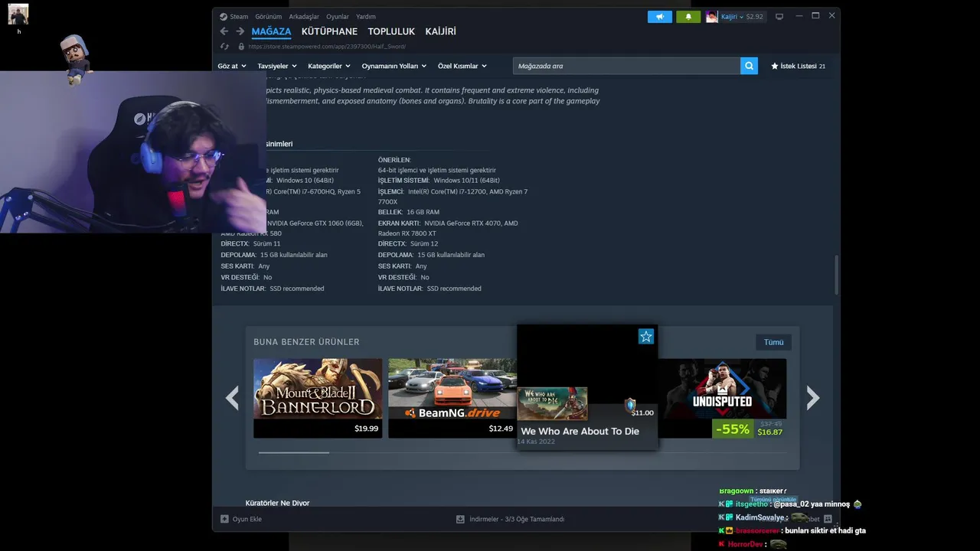Image resolution: width=980 pixels, height=551 pixels.
Task: Click the small avatar icon above the webcam overlay
Action: point(18,14)
